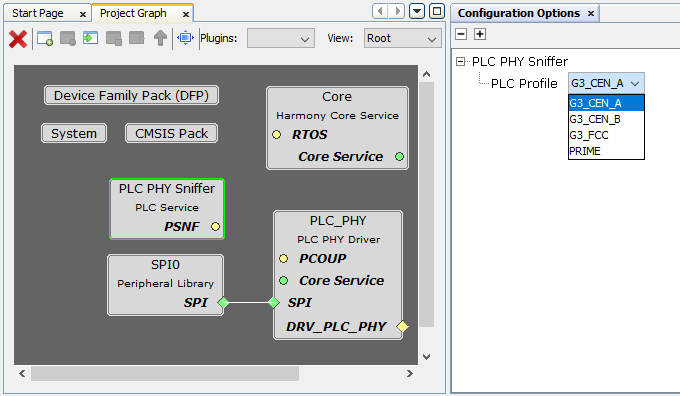Collapse the PLC PHY Sniffer tree node

pos(461,62)
